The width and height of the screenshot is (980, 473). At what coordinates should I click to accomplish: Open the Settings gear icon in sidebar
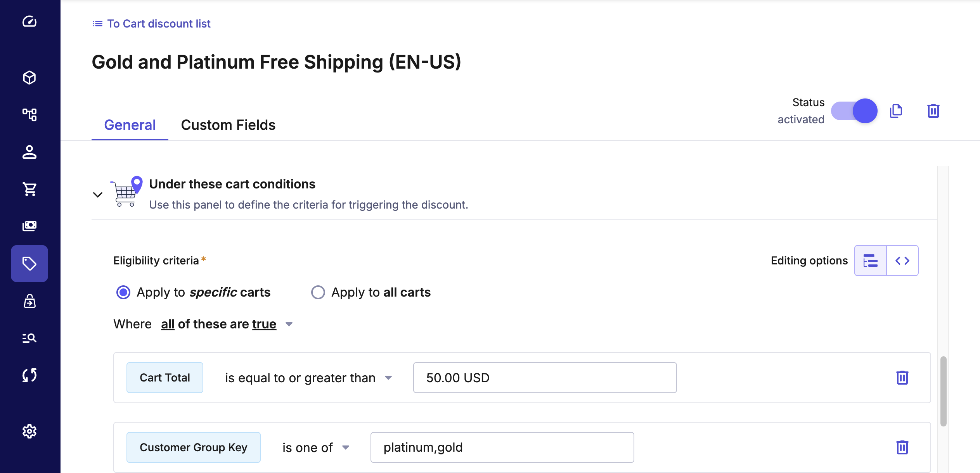click(29, 431)
